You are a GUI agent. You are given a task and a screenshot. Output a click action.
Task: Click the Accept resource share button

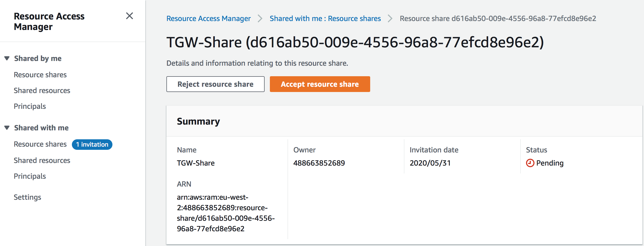[x=320, y=84]
